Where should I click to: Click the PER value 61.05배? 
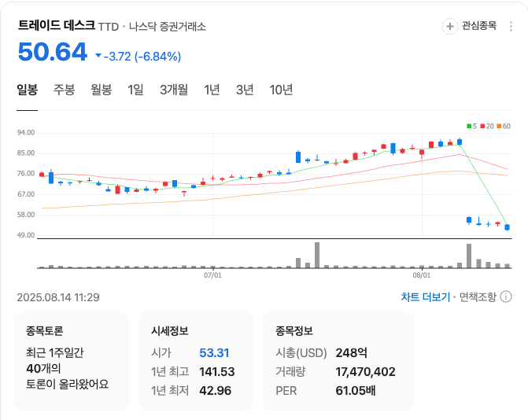[355, 390]
